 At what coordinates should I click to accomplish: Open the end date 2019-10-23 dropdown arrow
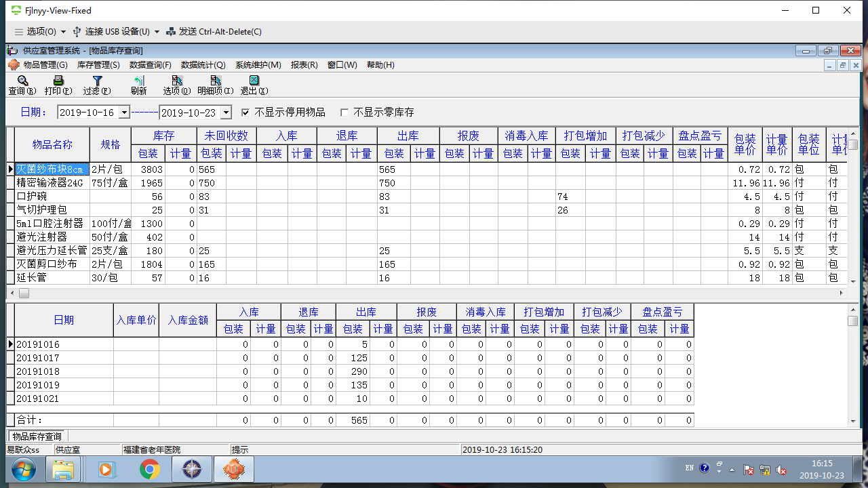pos(226,113)
